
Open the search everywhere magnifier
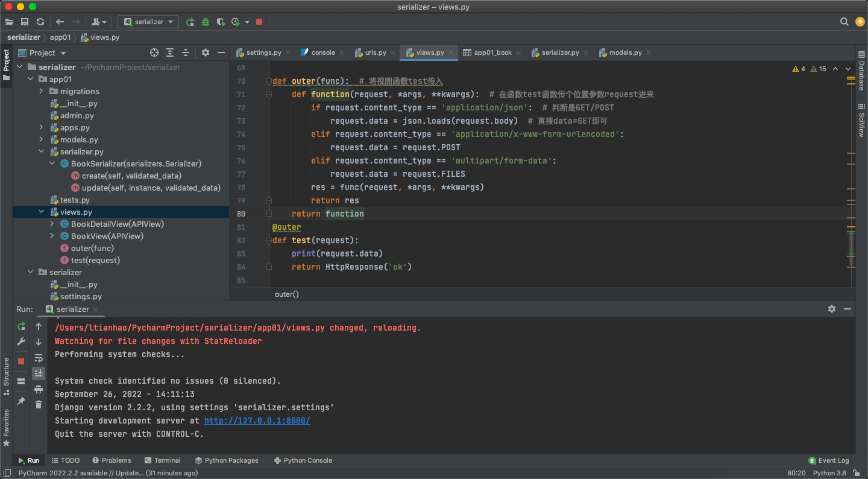pyautogui.click(x=844, y=22)
